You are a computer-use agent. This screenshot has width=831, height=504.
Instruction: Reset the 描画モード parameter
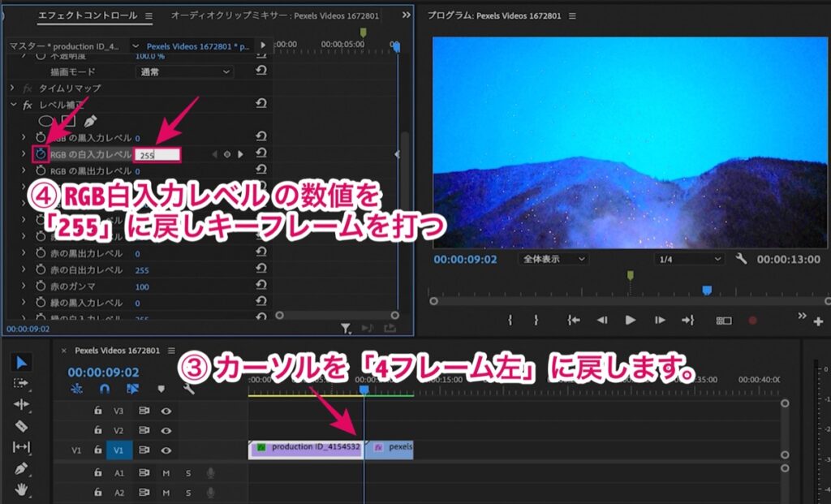tap(260, 71)
